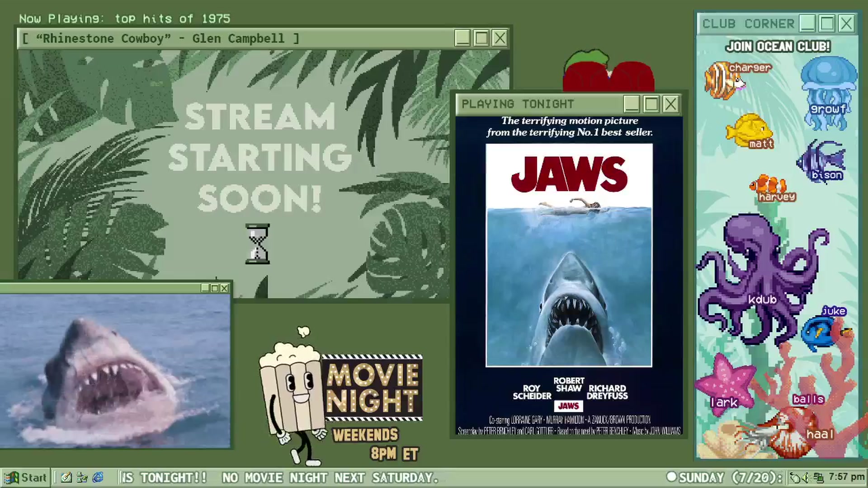The width and height of the screenshot is (868, 488).
Task: Show the 7:57 pm clock in the tray
Action: [x=846, y=477]
